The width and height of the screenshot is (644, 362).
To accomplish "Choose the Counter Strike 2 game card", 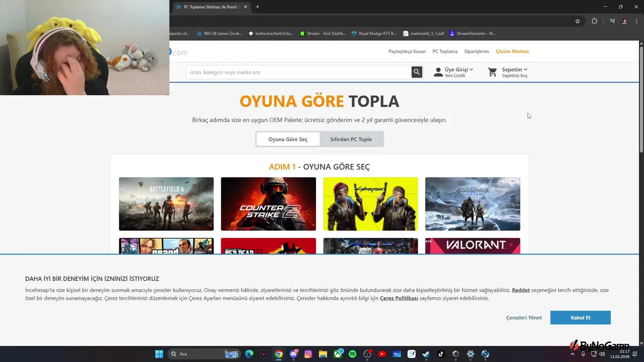I will pyautogui.click(x=268, y=204).
